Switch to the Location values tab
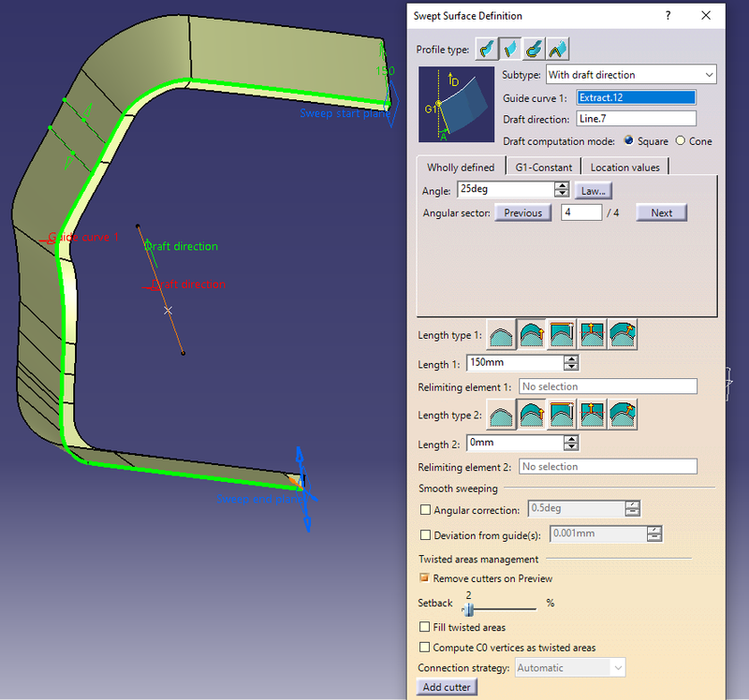Screen dimensions: 749x700 click(624, 166)
